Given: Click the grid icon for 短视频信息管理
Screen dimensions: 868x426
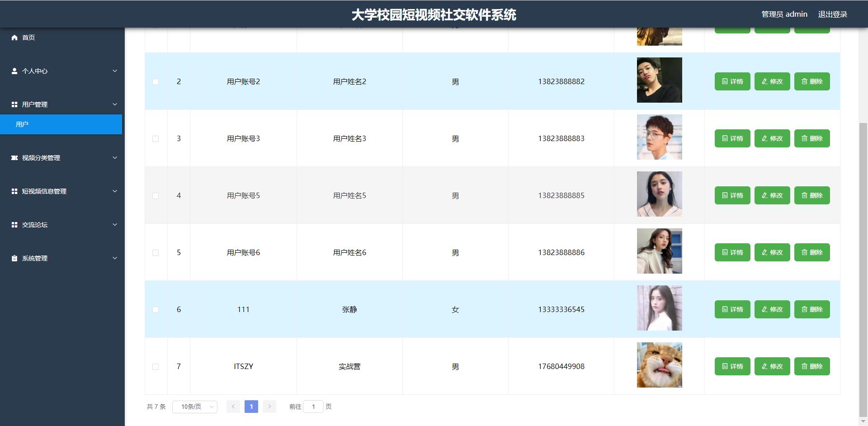Looking at the screenshot, I should [14, 191].
